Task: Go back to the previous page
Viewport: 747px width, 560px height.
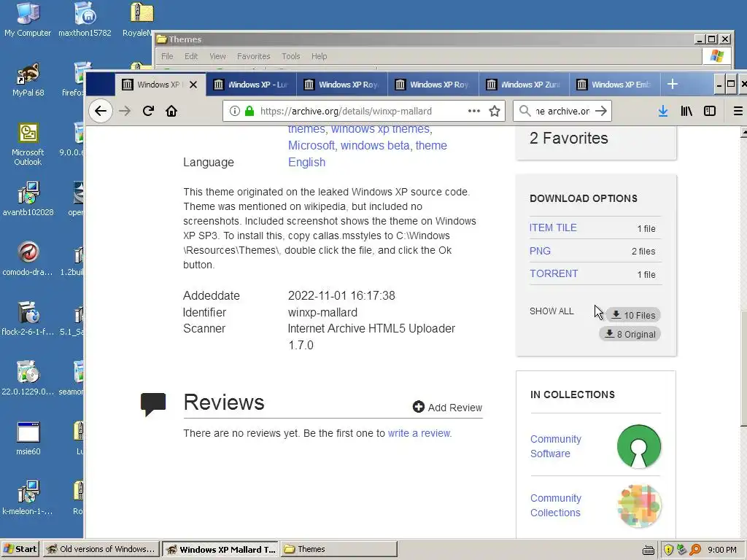Action: [x=101, y=111]
